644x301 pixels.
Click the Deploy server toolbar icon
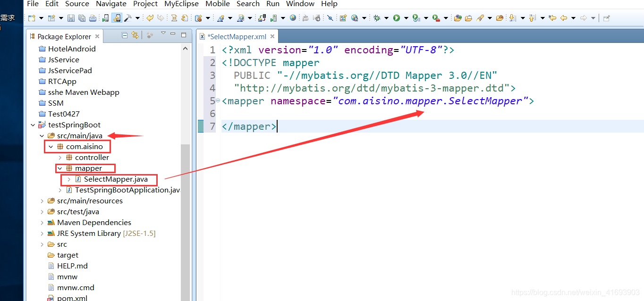pyautogui.click(x=262, y=18)
